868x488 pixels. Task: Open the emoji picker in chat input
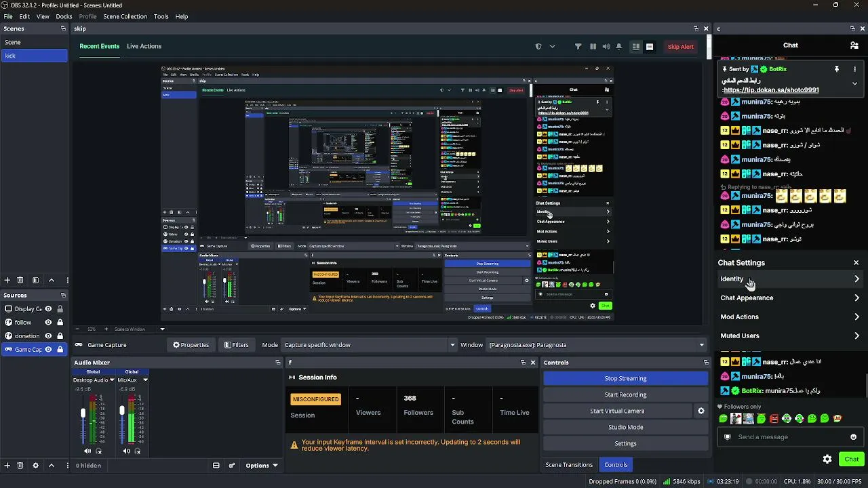pos(853,437)
